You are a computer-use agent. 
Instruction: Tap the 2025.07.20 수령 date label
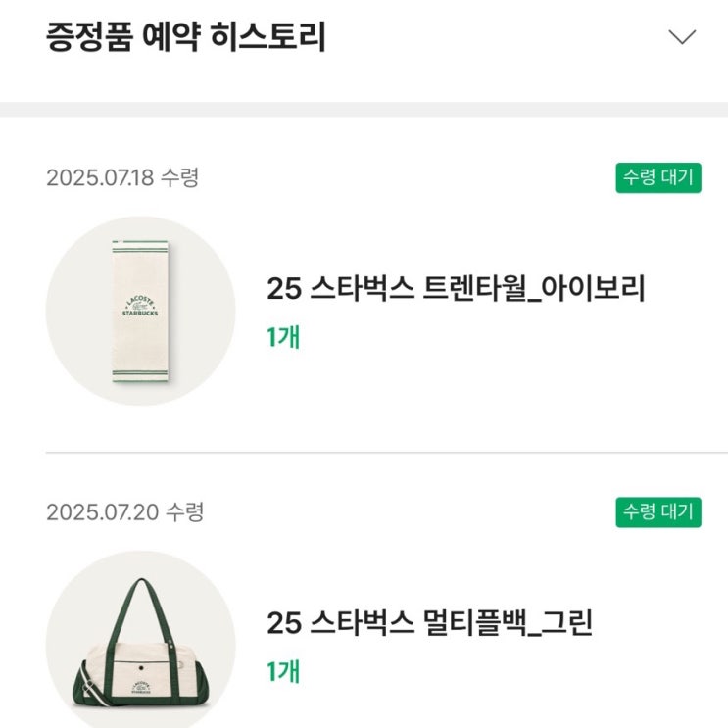pyautogui.click(x=124, y=512)
